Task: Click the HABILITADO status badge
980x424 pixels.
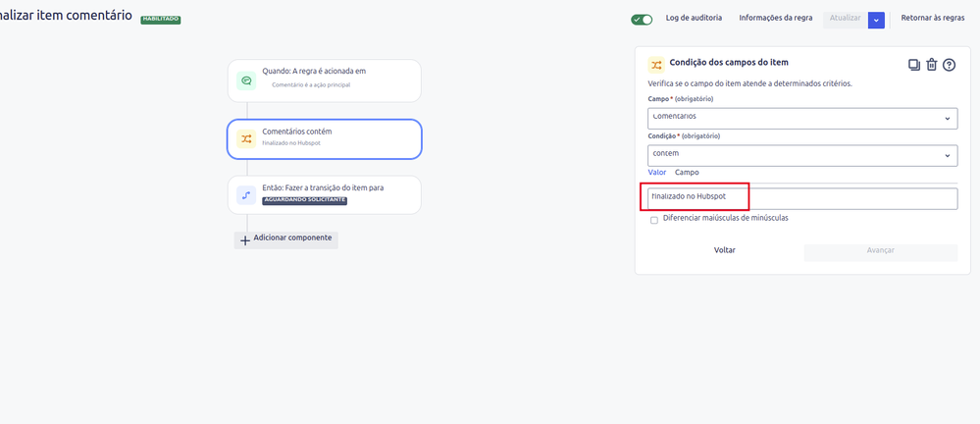Action: click(161, 20)
